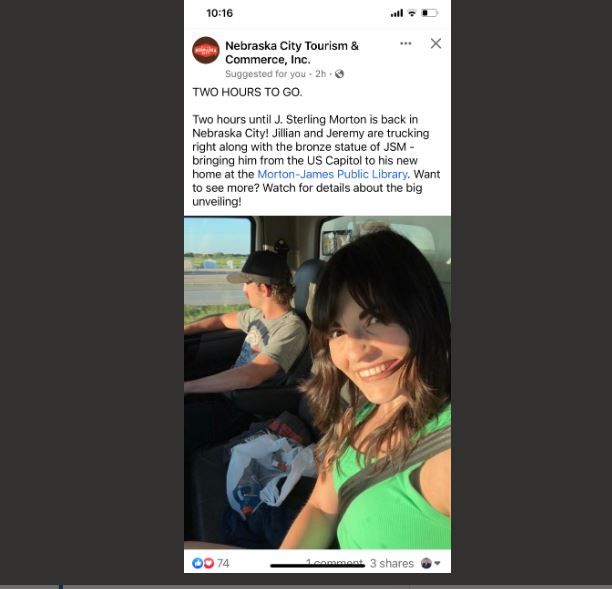Open the 1 comment link

pos(335,562)
